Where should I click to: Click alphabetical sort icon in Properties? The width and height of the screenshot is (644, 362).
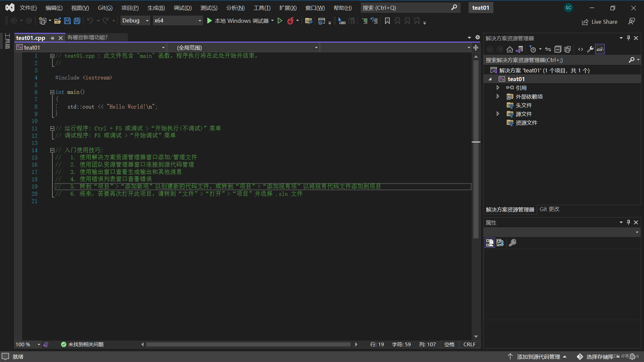pyautogui.click(x=500, y=243)
